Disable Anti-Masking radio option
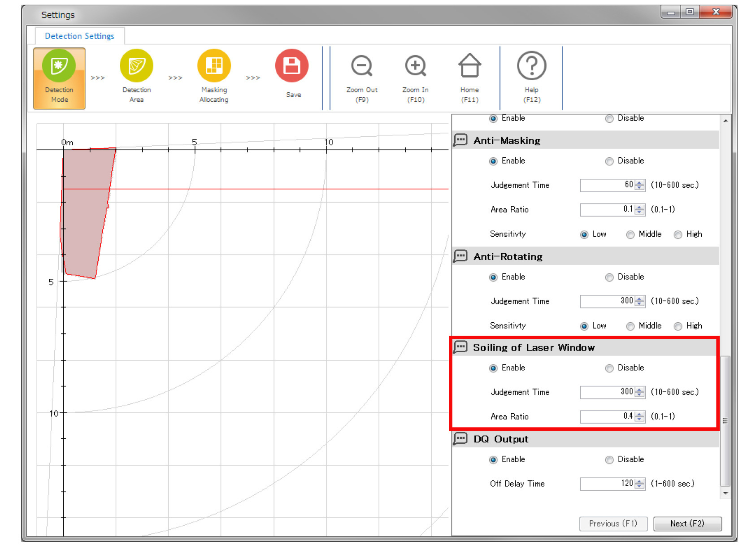This screenshot has height=545, width=756. coord(609,161)
